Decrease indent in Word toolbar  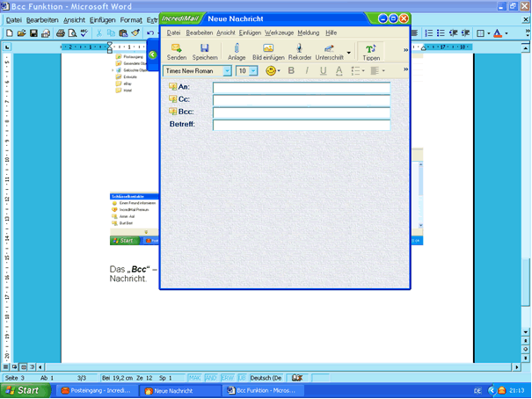(x=453, y=33)
